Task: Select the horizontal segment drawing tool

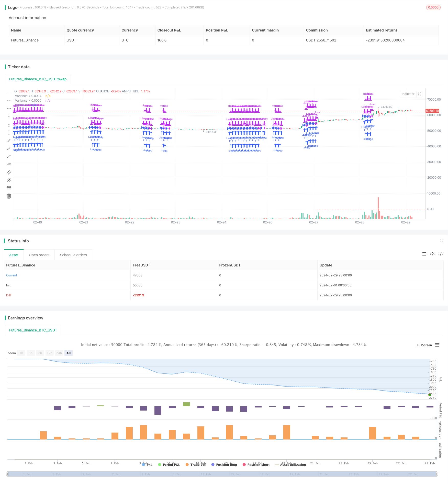Action: pos(9,109)
